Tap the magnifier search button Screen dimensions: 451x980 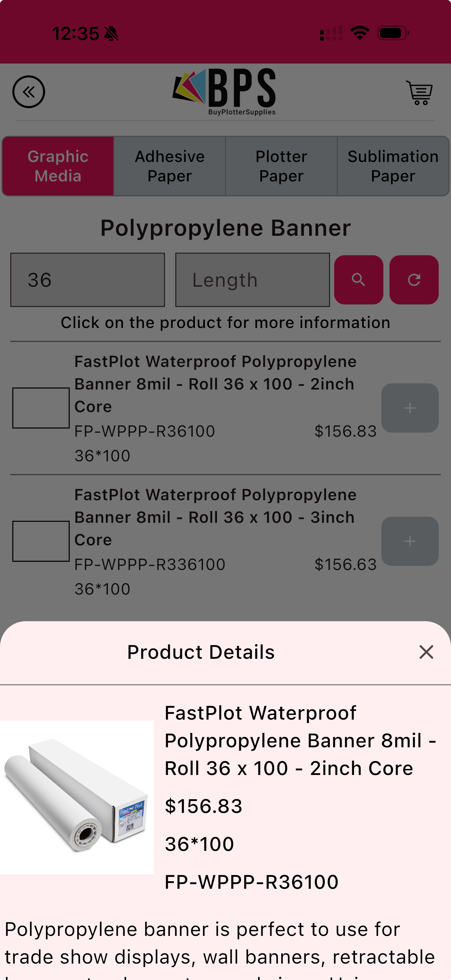[x=358, y=280]
